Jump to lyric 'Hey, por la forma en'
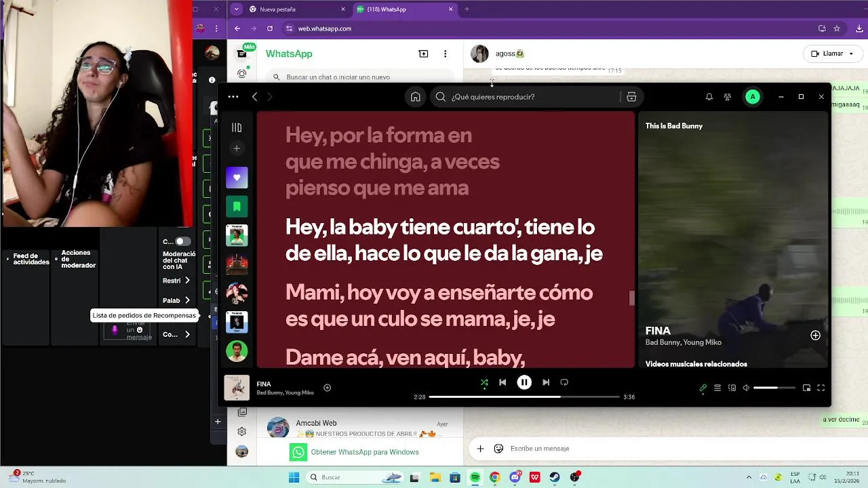Viewport: 868px width, 488px height. (393, 162)
